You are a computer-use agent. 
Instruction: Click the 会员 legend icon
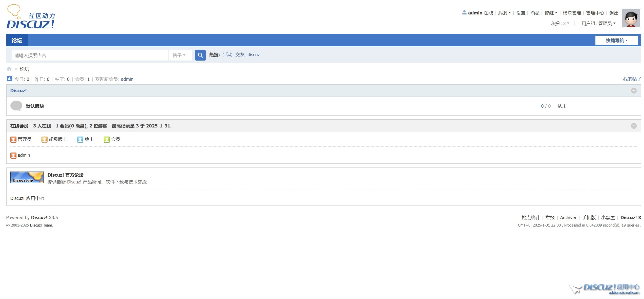click(x=107, y=139)
